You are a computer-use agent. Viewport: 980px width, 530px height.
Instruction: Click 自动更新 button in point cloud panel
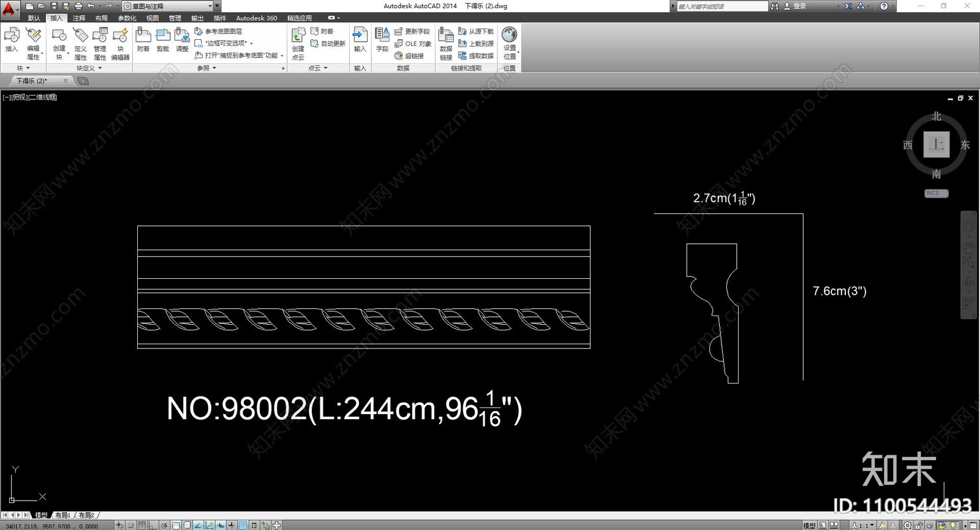tap(328, 44)
